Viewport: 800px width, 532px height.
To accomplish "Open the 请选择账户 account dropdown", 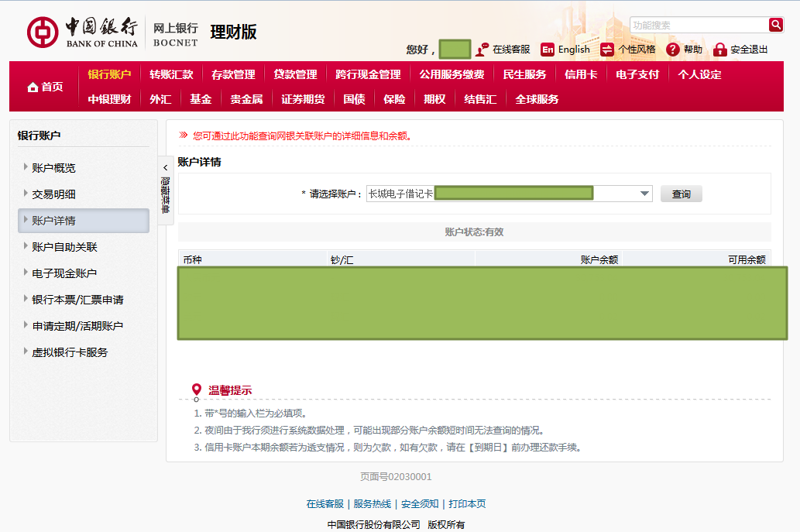I will pos(645,194).
